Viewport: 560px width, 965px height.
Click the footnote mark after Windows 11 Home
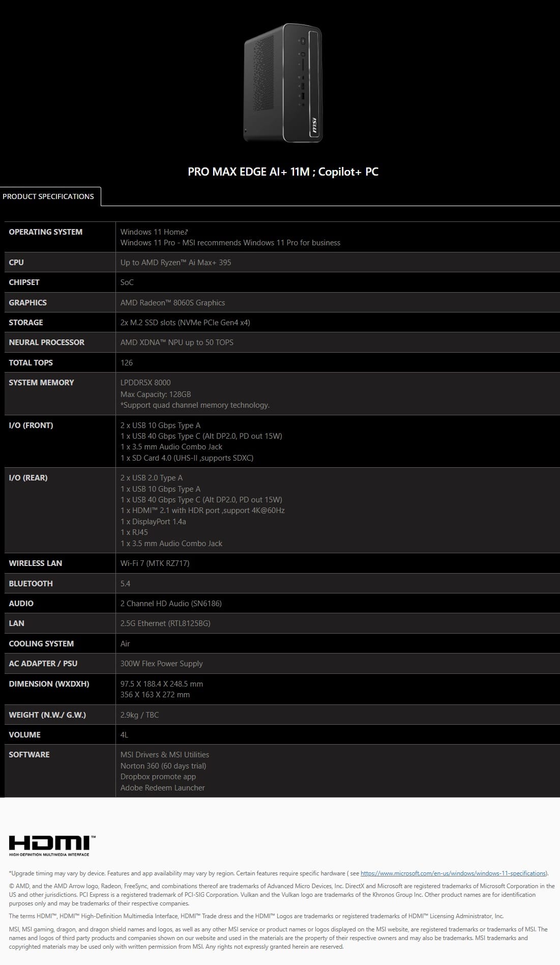point(187,232)
